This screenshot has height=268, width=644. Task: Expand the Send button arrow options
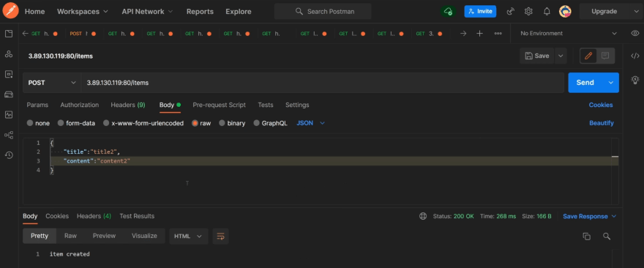611,83
